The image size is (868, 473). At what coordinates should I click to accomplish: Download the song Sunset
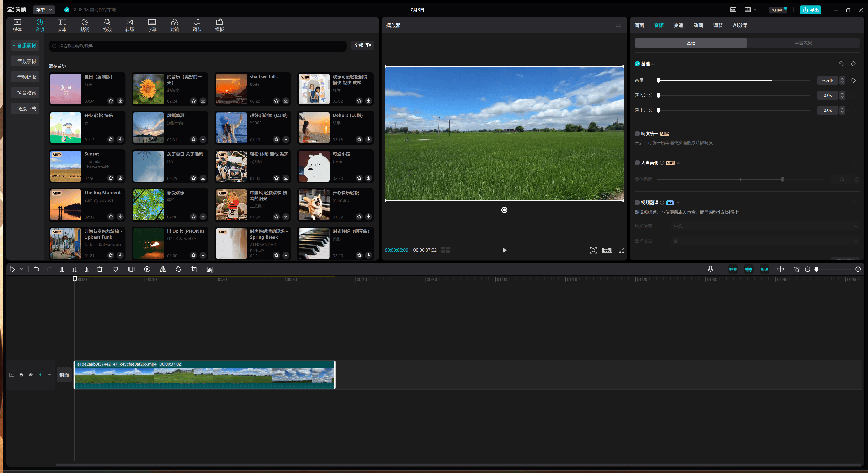[x=120, y=178]
